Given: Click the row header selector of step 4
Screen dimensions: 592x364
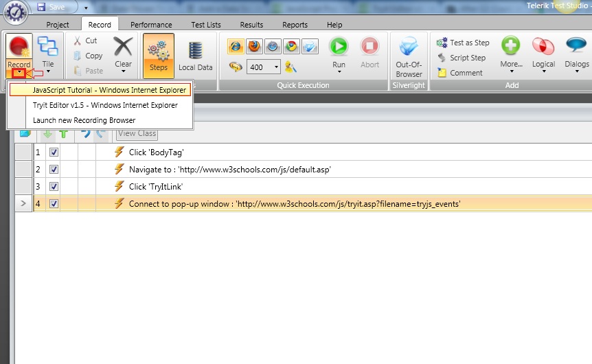Looking at the screenshot, I should (23, 204).
